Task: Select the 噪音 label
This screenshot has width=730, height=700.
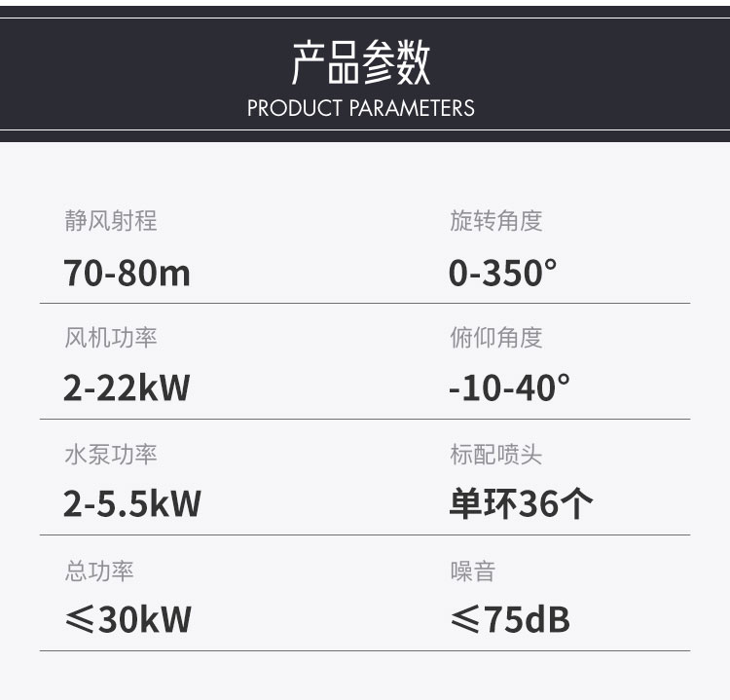Action: click(472, 571)
